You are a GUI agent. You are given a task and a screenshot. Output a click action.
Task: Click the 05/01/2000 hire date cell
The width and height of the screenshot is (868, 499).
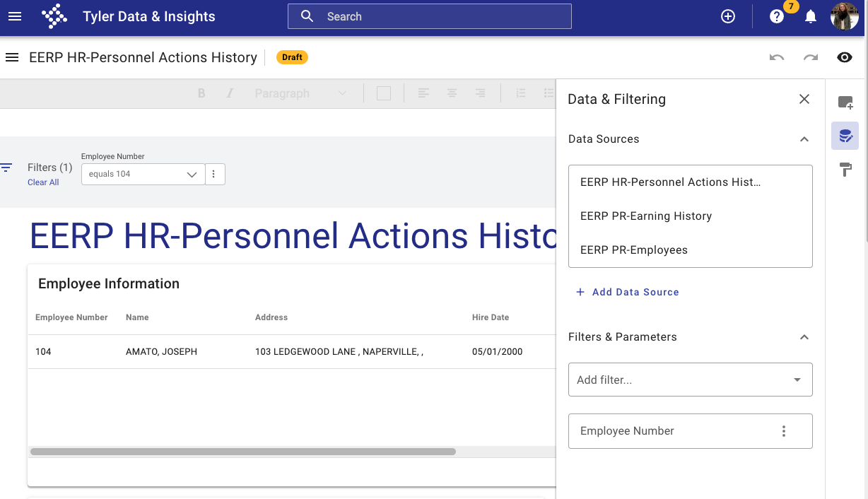[498, 351]
